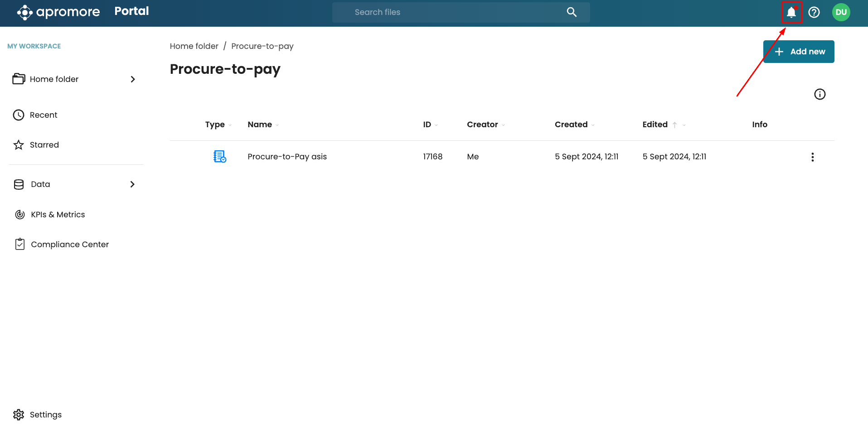This screenshot has height=436, width=868.
Task: Expand the Data section chevron
Action: coord(132,184)
